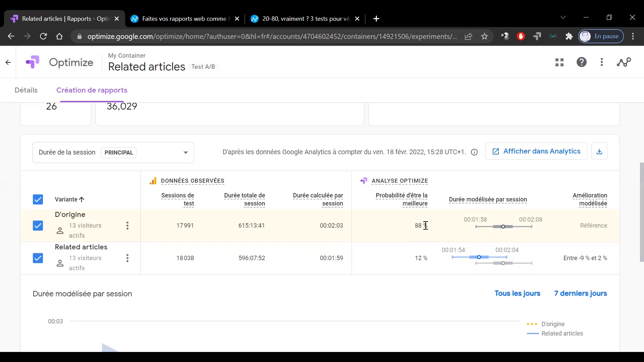
Task: Click the En pause profile button
Action: [601, 36]
